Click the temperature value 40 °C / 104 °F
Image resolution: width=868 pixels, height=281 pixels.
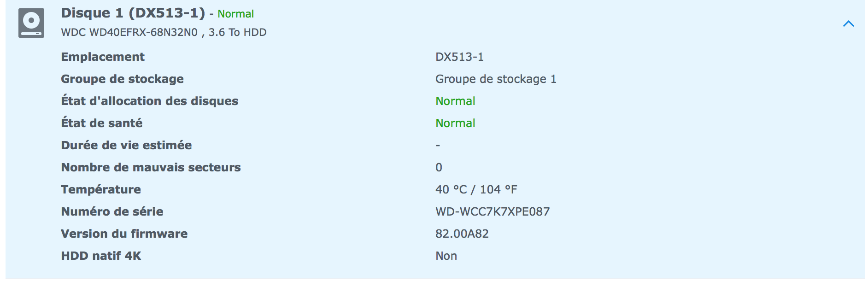coord(476,189)
